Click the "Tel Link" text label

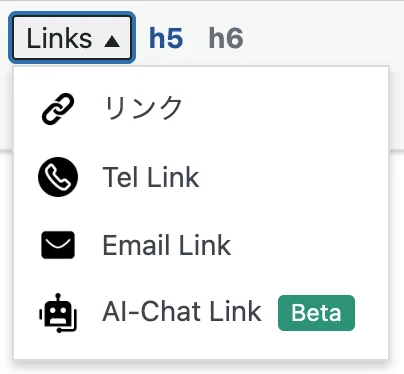tap(151, 177)
